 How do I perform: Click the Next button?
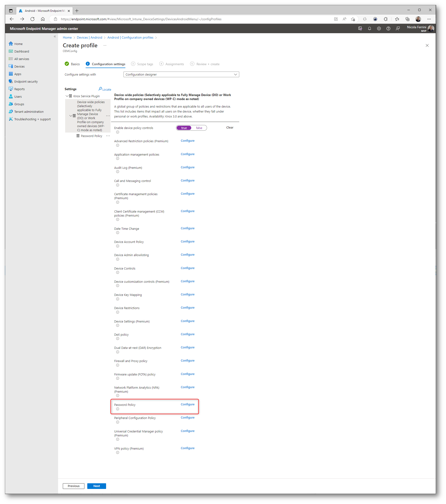click(97, 486)
